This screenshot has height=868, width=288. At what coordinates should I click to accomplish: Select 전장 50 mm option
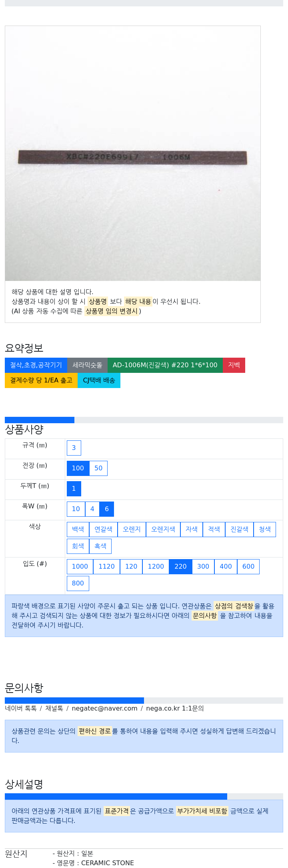98,468
